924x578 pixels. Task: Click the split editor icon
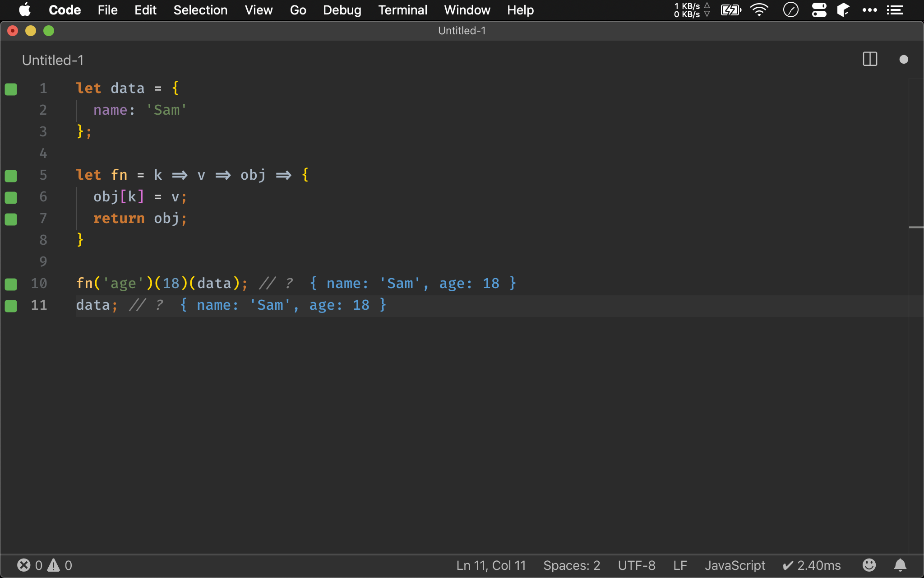(x=869, y=59)
